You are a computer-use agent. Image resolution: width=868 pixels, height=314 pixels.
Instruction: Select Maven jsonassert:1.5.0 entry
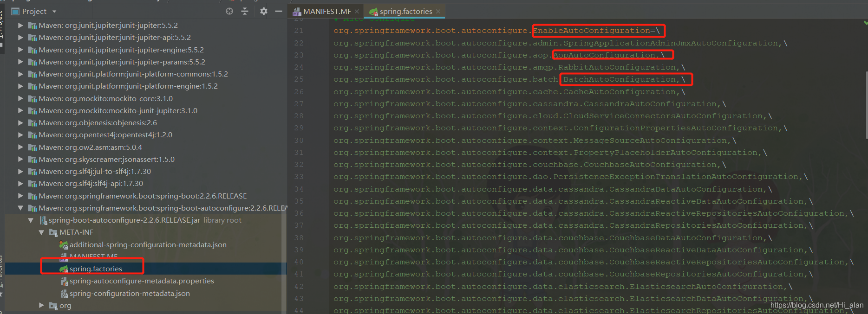click(106, 159)
